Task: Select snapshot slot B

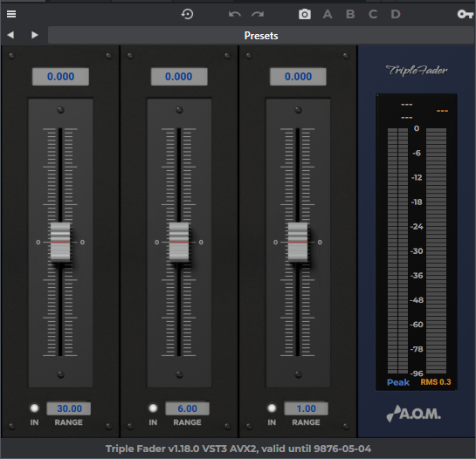Action: tap(350, 14)
